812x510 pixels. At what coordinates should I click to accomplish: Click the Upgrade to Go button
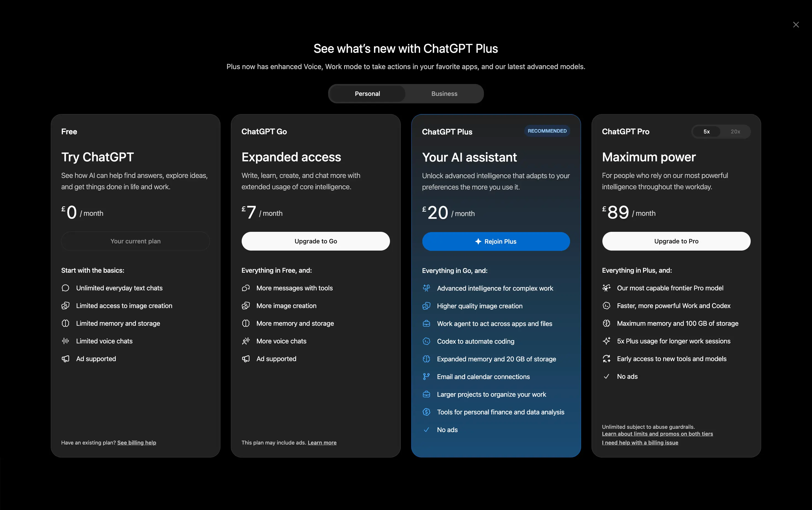[316, 241]
